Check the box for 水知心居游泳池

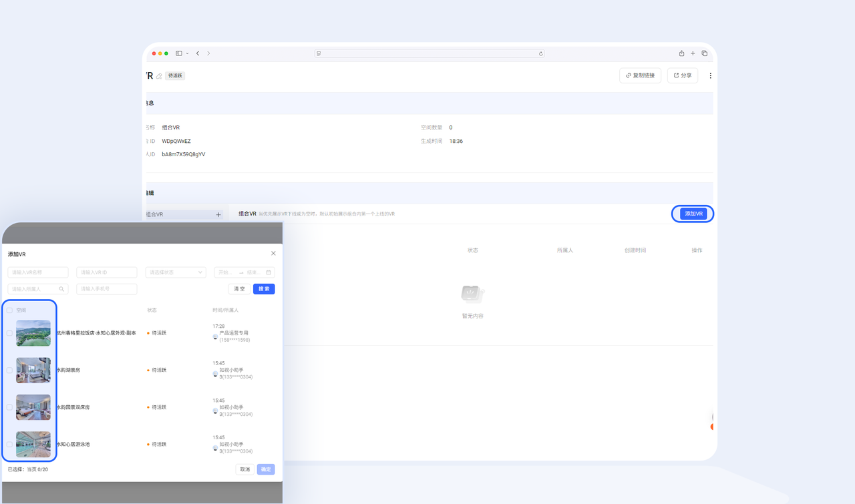(10, 444)
